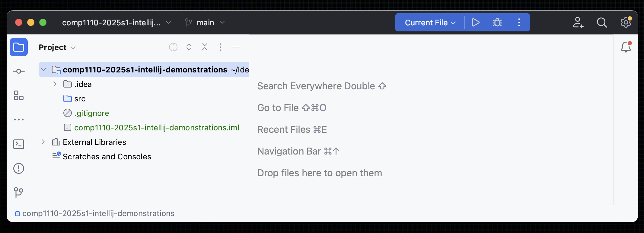The width and height of the screenshot is (644, 233).
Task: Select the src folder
Action: [x=80, y=99]
